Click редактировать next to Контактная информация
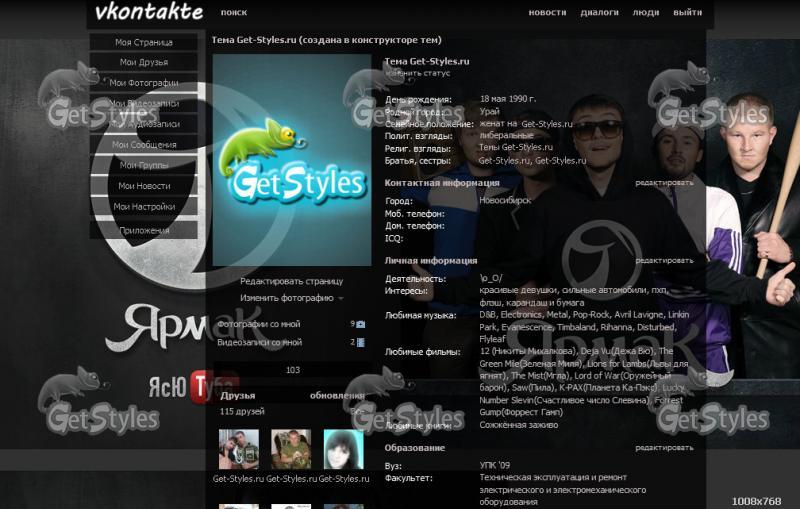This screenshot has width=800, height=509. click(663, 183)
